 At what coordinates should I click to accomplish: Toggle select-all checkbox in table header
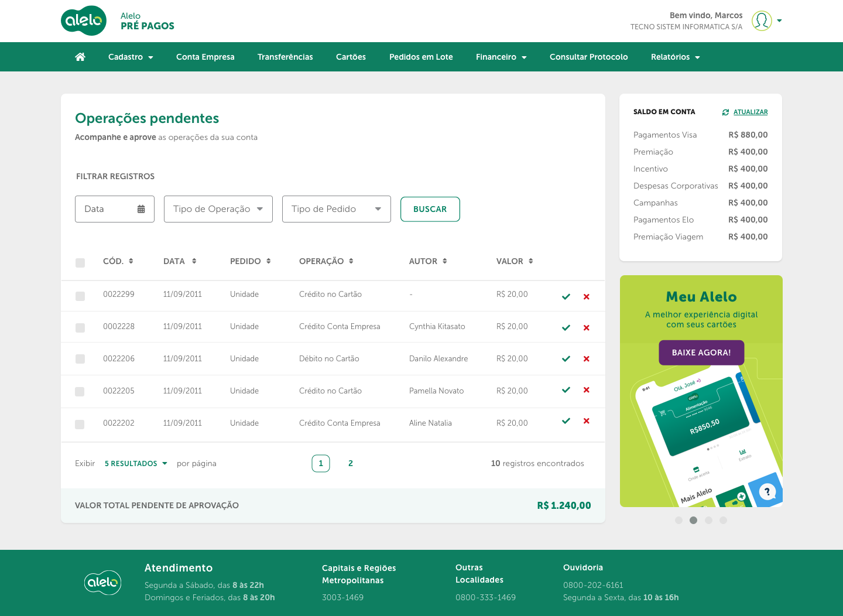(x=80, y=263)
